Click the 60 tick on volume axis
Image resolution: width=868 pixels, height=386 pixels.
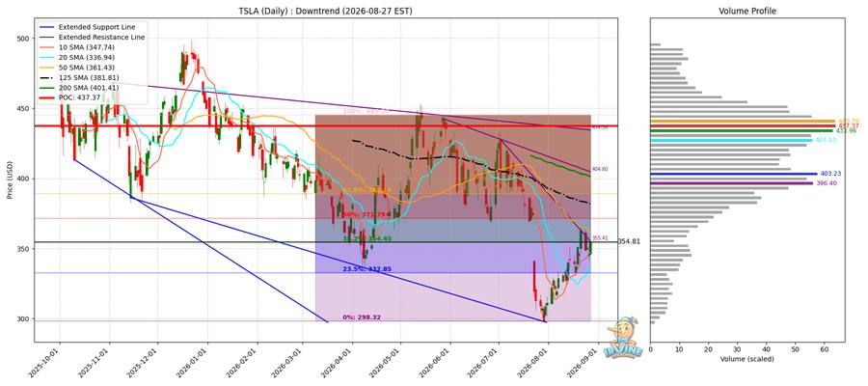click(x=825, y=349)
